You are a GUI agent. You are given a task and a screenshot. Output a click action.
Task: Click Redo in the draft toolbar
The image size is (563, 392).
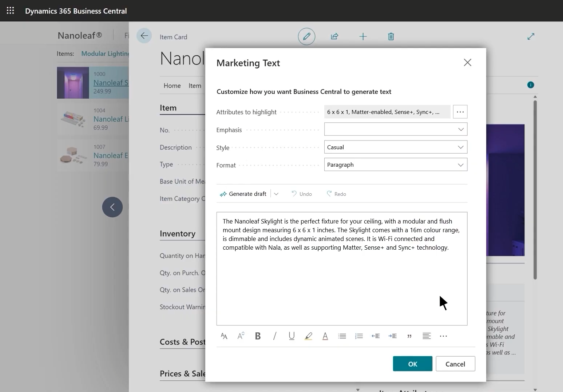coord(336,194)
